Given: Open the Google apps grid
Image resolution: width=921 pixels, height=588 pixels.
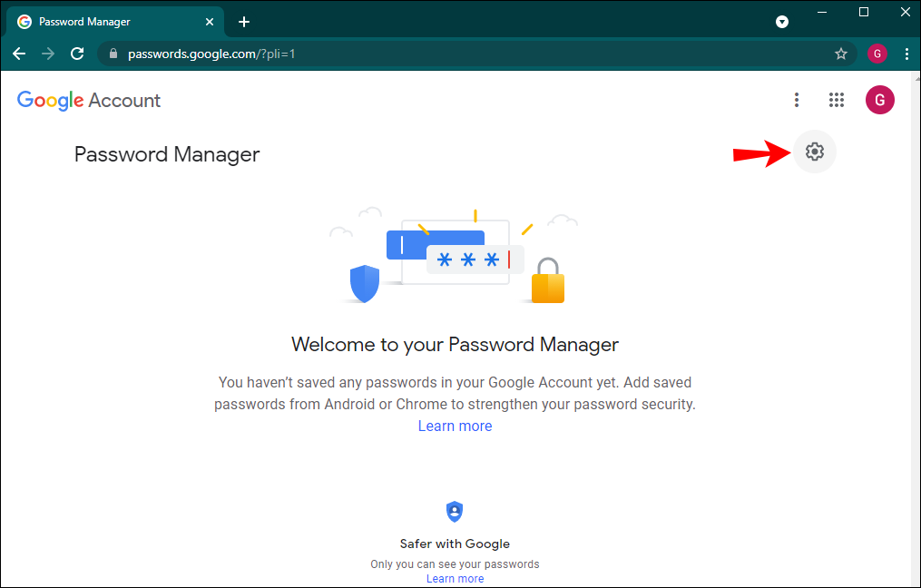Looking at the screenshot, I should pyautogui.click(x=837, y=100).
